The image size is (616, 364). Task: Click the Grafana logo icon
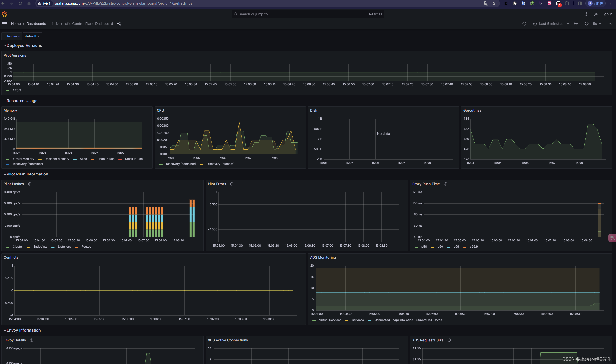[4, 14]
